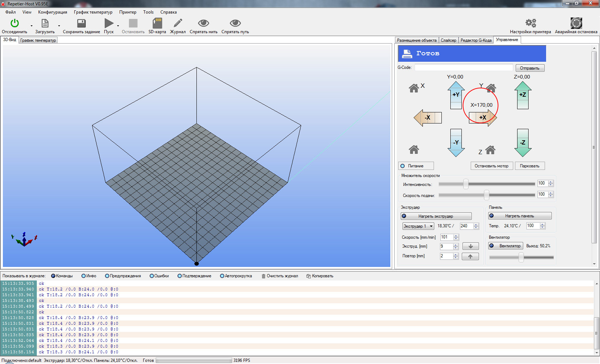This screenshot has width=600, height=364.
Task: Switch to the Слайсер tab
Action: [x=448, y=40]
